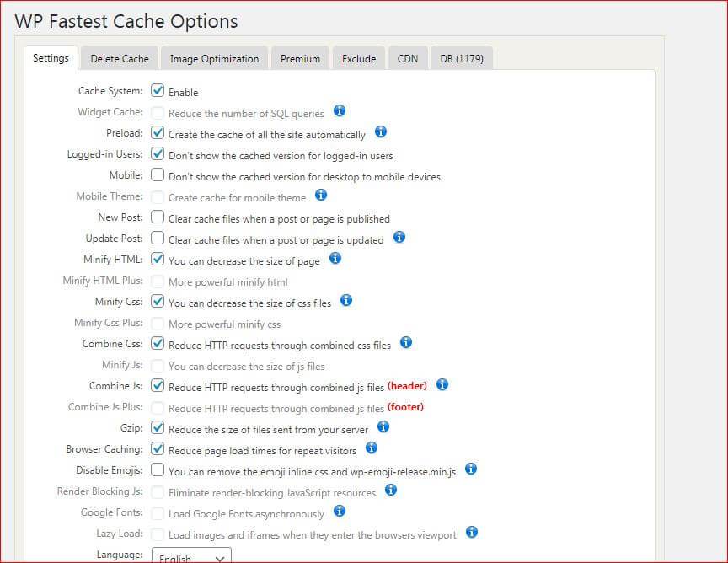Enable Mobile cached version checkbox

pos(158,174)
